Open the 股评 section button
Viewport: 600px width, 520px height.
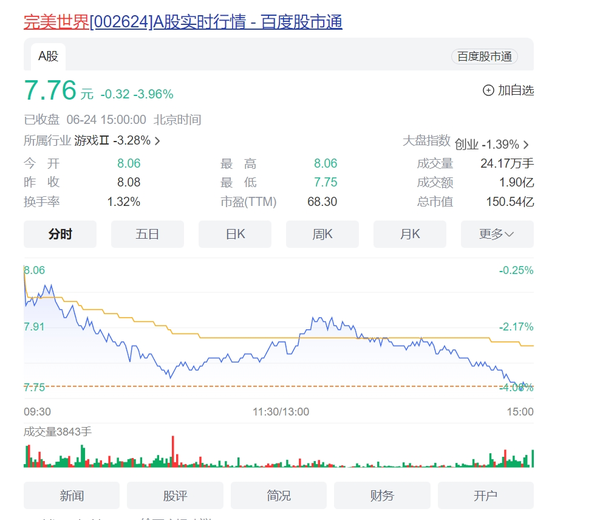pyautogui.click(x=175, y=496)
